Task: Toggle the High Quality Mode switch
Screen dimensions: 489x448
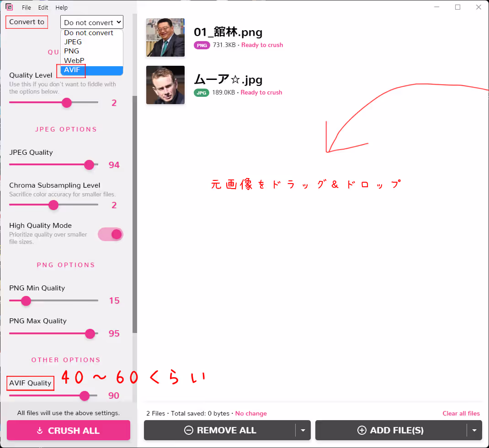Action: tap(111, 234)
